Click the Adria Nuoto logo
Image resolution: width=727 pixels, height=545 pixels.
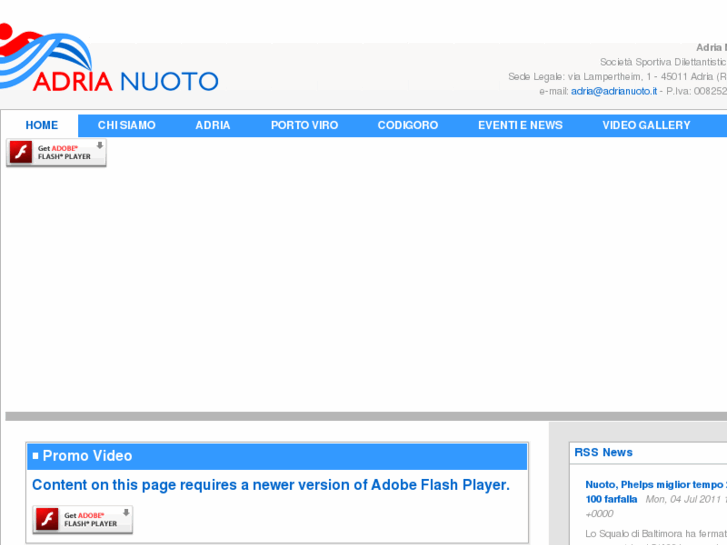[109, 58]
